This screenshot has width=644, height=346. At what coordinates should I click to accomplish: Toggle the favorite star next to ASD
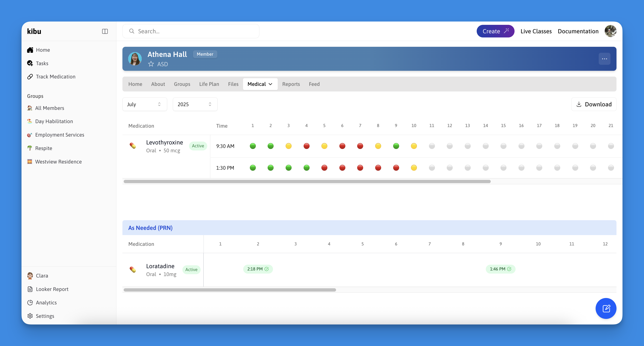[151, 64]
